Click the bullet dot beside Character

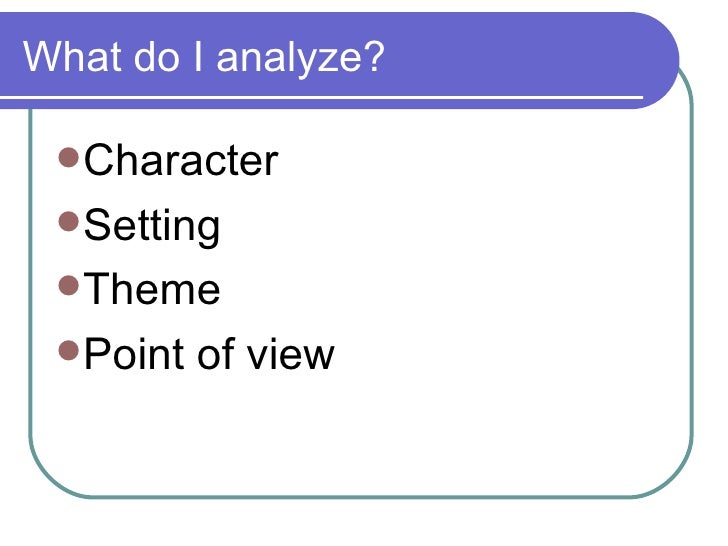[68, 157]
